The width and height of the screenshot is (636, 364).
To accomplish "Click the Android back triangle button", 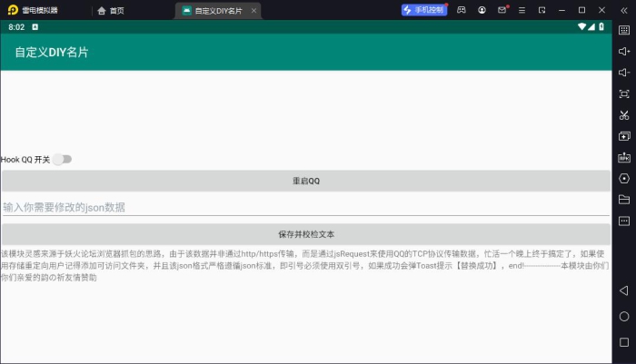I will click(624, 290).
